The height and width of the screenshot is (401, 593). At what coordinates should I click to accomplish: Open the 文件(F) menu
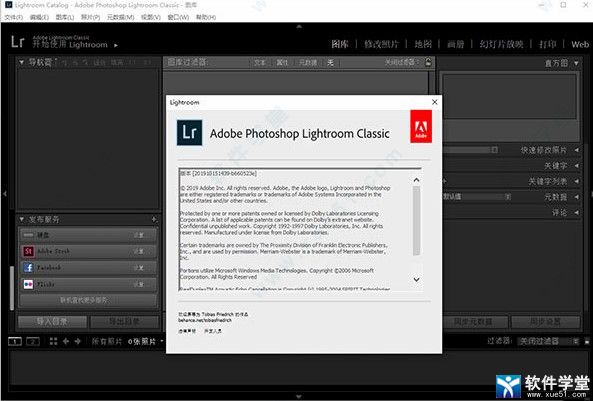[13, 17]
